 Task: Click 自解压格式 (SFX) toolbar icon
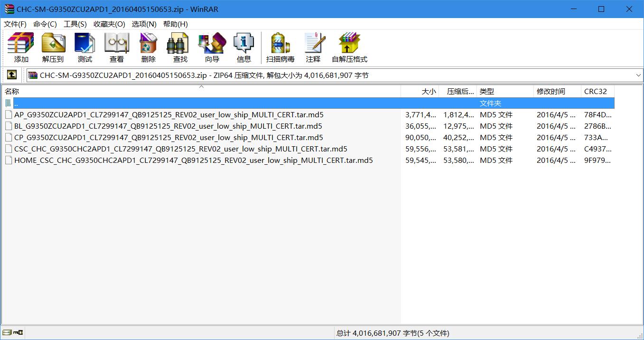[349, 47]
